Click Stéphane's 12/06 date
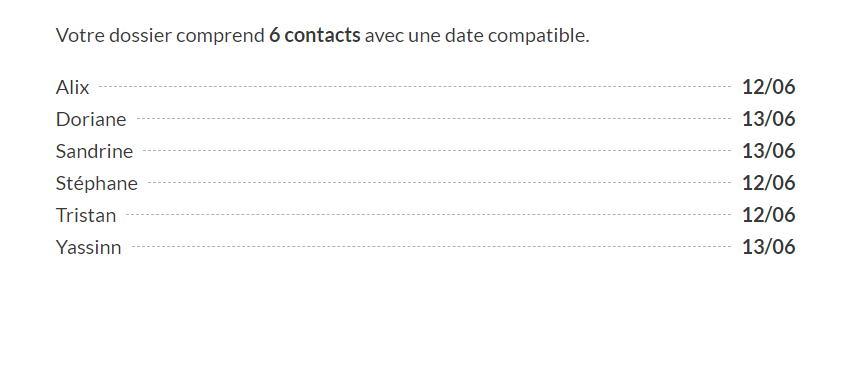This screenshot has width=866, height=365. 768,183
